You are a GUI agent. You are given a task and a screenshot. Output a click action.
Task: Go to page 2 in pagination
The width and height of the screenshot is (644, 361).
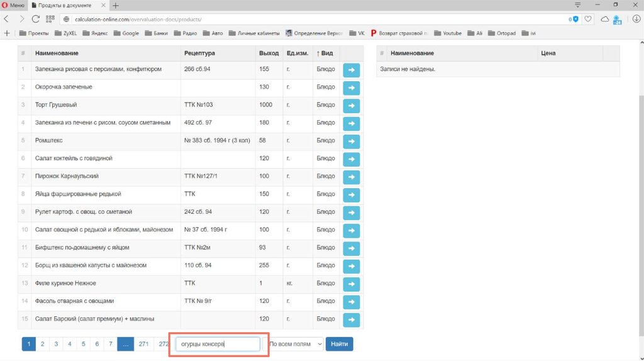42,344
